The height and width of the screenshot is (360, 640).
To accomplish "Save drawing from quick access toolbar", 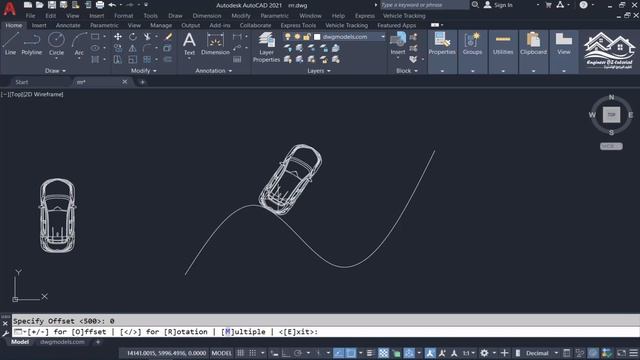I will click(51, 5).
